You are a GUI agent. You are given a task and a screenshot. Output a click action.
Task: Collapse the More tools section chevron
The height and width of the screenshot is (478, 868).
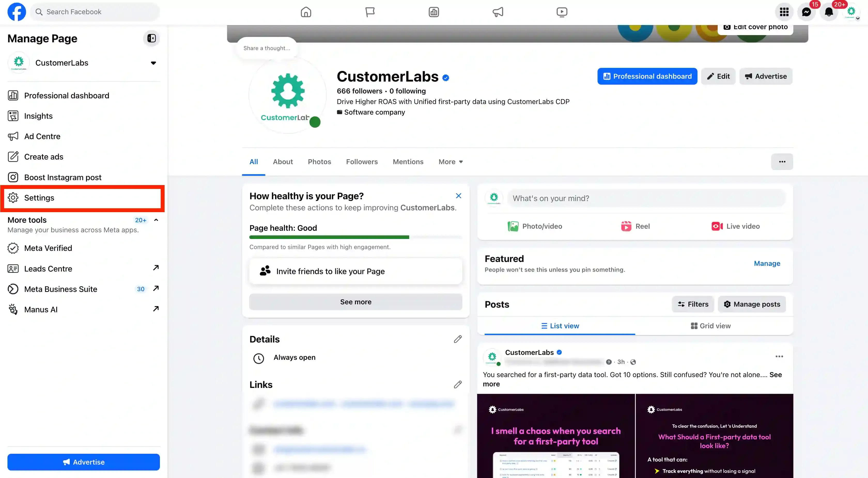156,220
